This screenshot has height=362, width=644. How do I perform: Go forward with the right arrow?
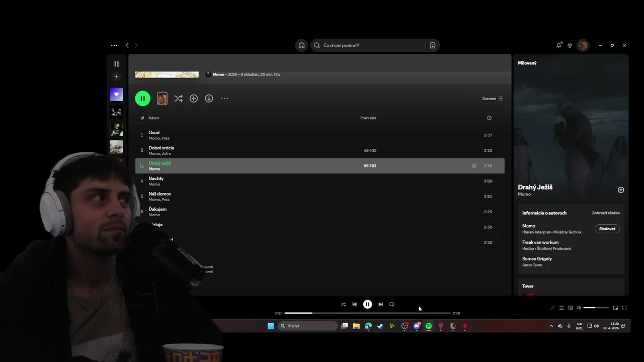click(136, 45)
